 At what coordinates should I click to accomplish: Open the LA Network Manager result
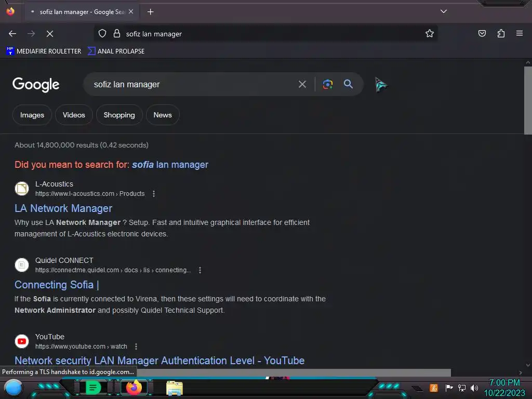pyautogui.click(x=63, y=208)
